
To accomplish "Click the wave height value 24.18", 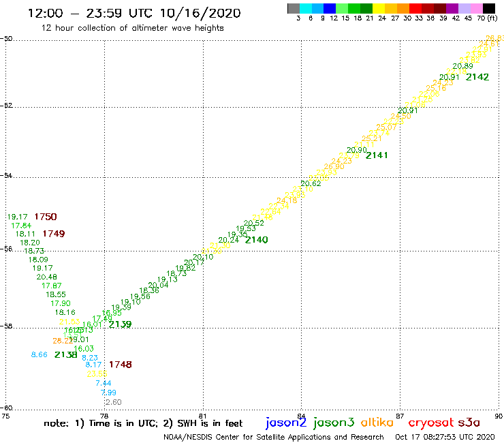I will 287,200.
